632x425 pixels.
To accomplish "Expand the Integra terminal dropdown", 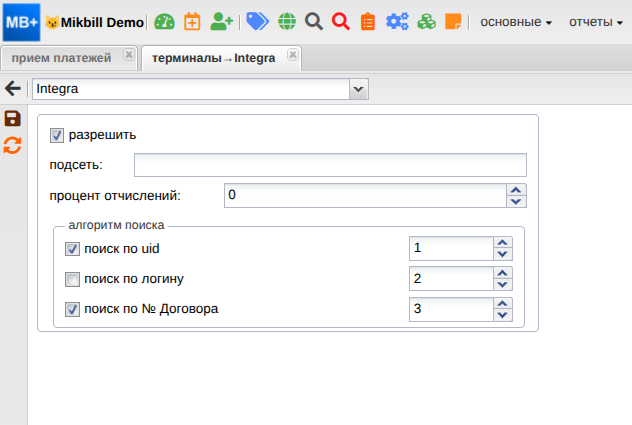I will point(359,89).
